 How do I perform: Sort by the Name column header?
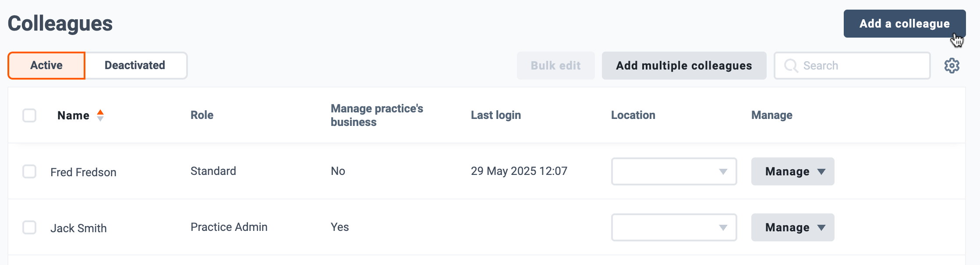click(73, 115)
